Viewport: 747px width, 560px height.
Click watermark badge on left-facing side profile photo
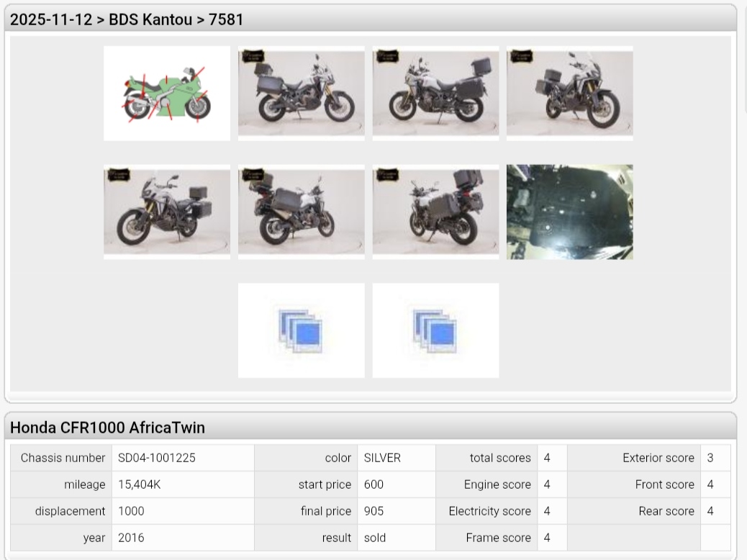(387, 56)
